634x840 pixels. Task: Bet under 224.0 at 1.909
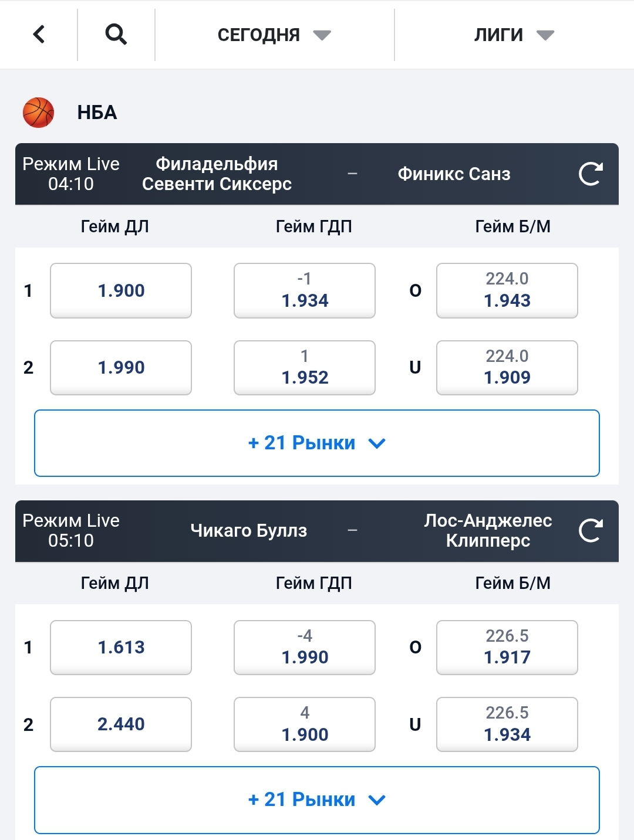click(x=507, y=368)
